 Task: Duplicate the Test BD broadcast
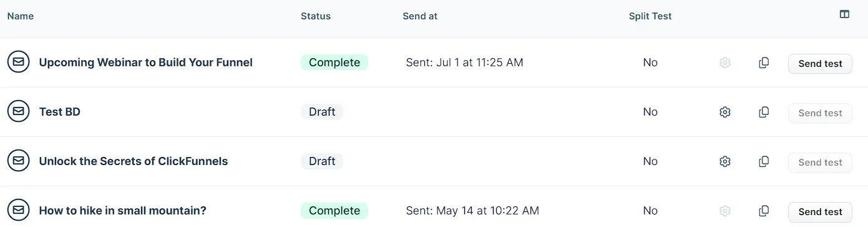(x=764, y=112)
